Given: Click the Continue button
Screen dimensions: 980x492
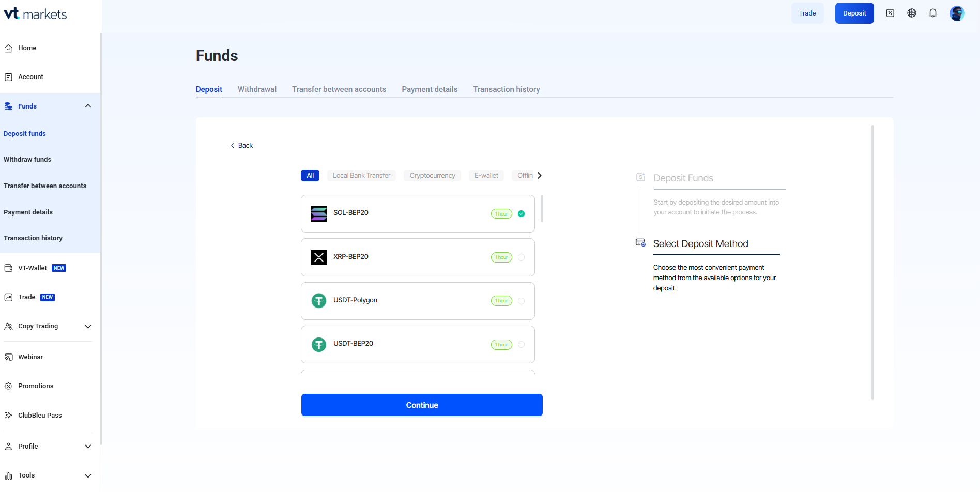Looking at the screenshot, I should [x=422, y=405].
